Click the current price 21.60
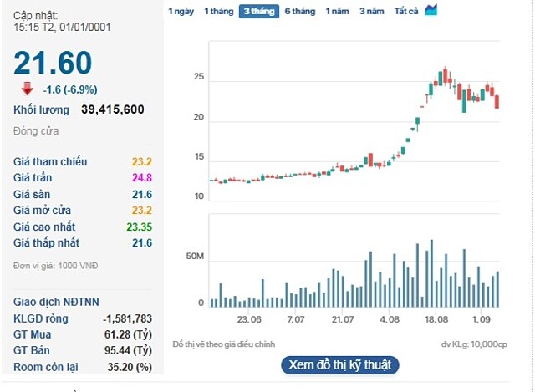 pos(53,64)
